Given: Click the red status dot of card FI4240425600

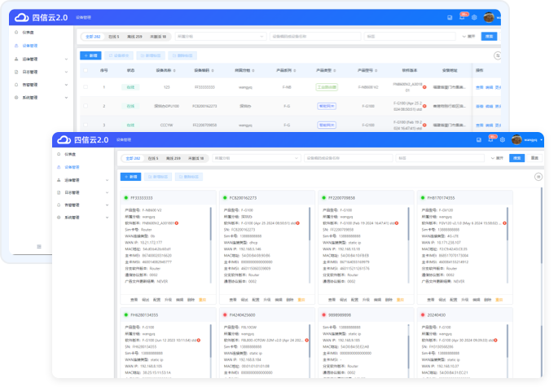Looking at the screenshot, I should point(225,315).
